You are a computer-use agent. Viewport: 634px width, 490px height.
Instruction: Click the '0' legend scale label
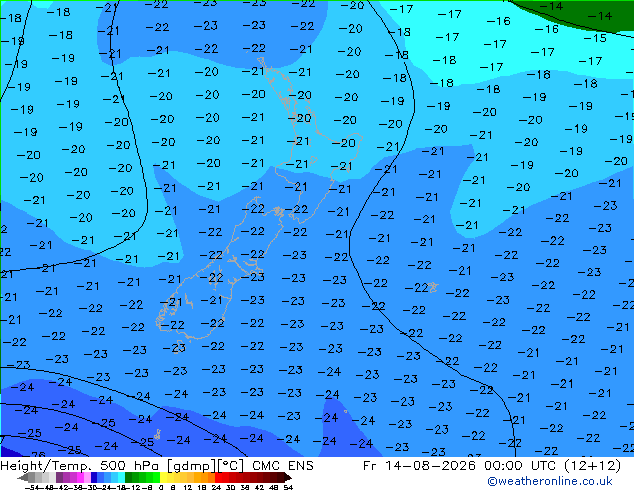click(161, 488)
